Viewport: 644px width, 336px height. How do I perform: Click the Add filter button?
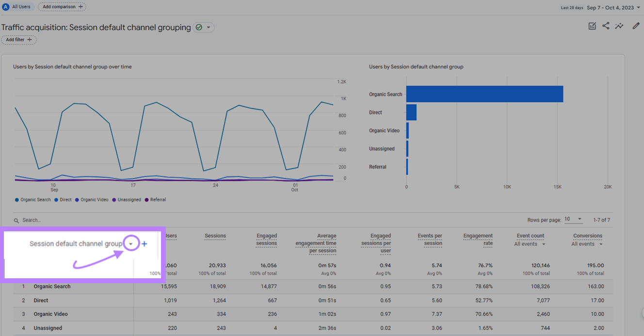coord(19,40)
